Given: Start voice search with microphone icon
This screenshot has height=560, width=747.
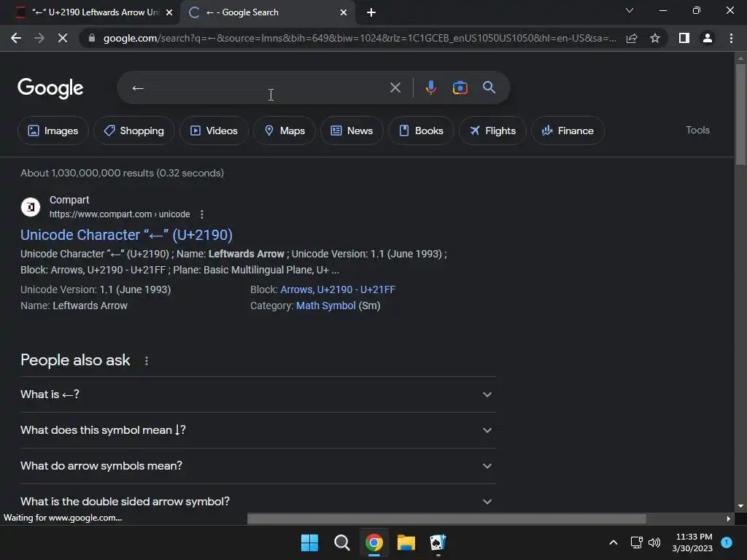Looking at the screenshot, I should (x=430, y=87).
